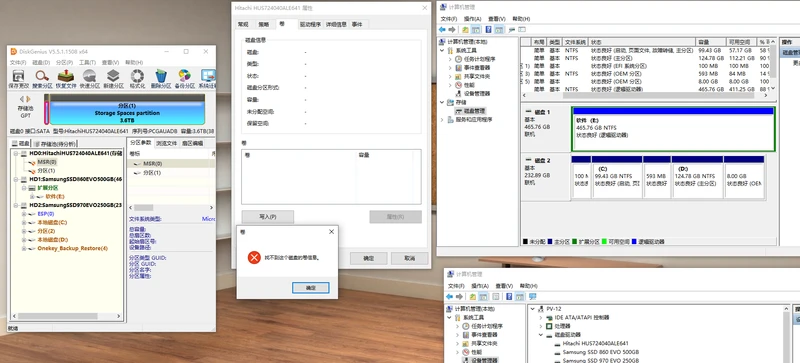Open 磁盘(D) menu in DiskGenius
Viewport: 800px width, 363px height.
(x=41, y=62)
